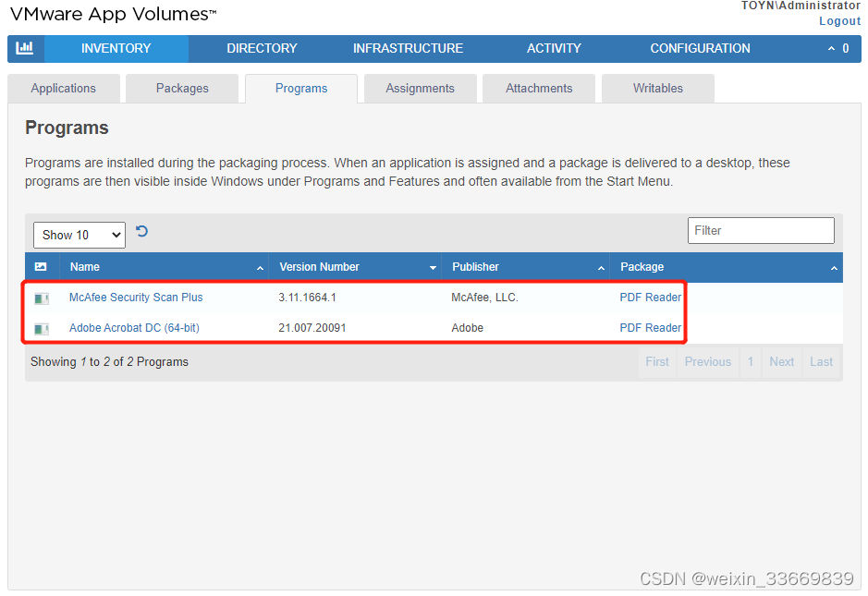Viewport: 868px width, 596px height.
Task: Click the Next pagination button
Action: coord(782,362)
